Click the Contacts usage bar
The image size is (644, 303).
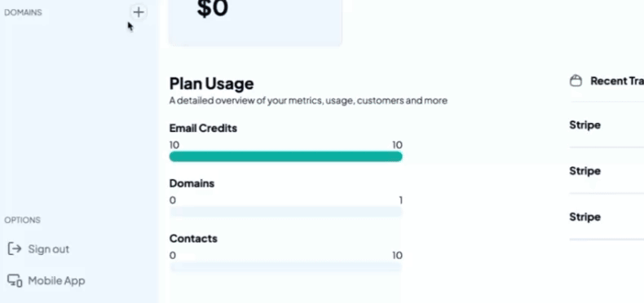(286, 267)
